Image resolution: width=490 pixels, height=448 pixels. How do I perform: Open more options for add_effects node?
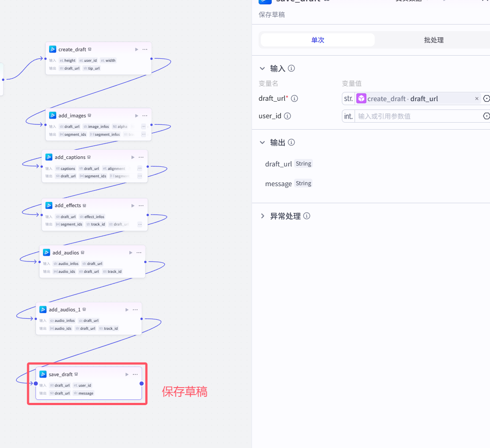coord(141,205)
